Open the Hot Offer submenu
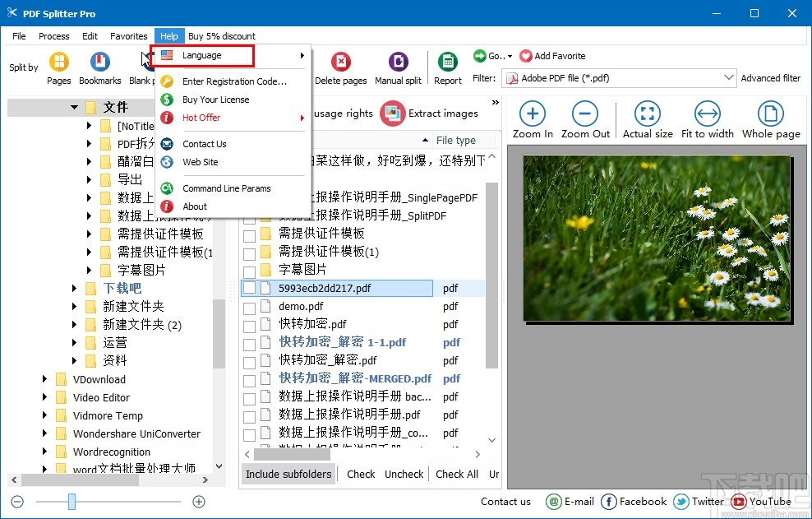The image size is (812, 519). 233,118
